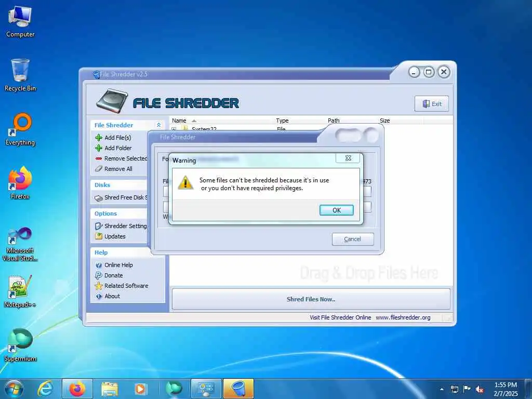Select Microsoft Visual Studio desktop shortcut
Screen dimensions: 532x399
[20, 244]
